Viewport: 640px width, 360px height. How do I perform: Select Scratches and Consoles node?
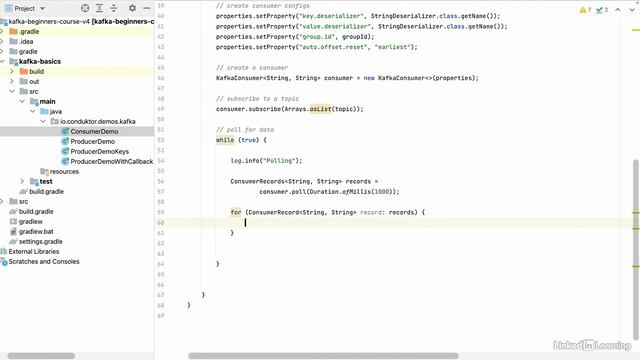(x=44, y=261)
